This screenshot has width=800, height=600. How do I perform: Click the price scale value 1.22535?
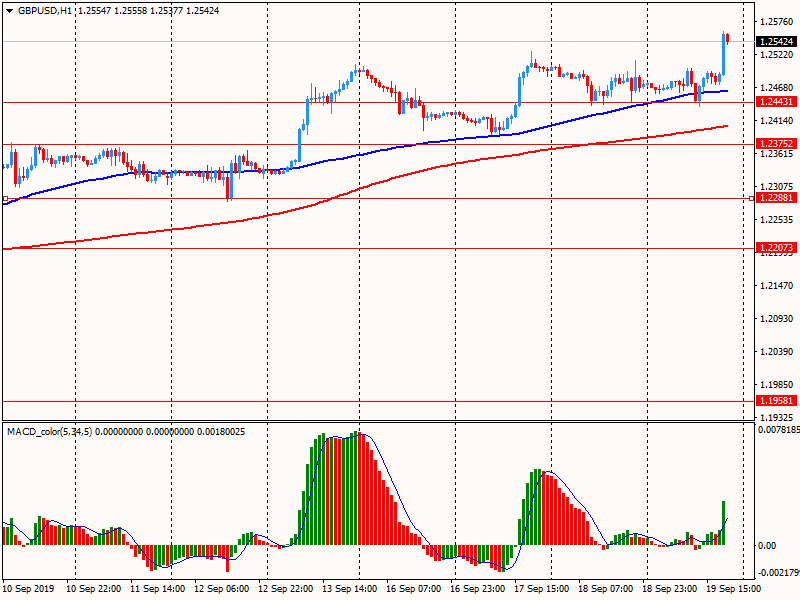tap(777, 220)
